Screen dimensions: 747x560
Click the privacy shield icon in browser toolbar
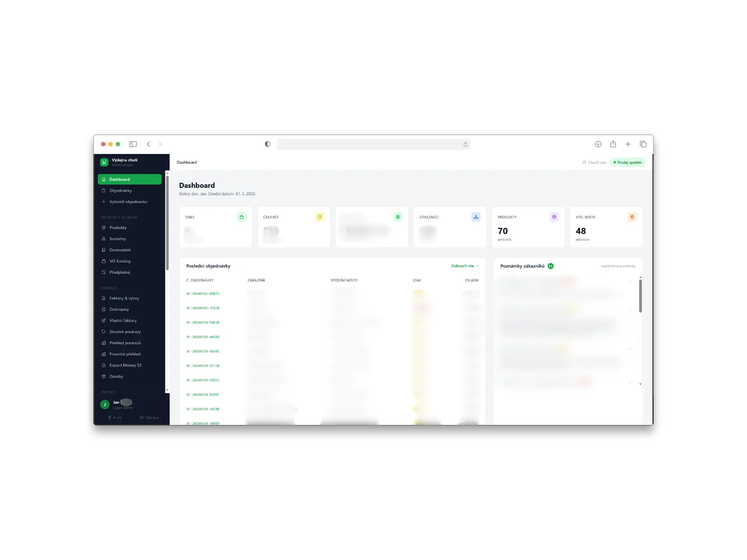click(267, 144)
